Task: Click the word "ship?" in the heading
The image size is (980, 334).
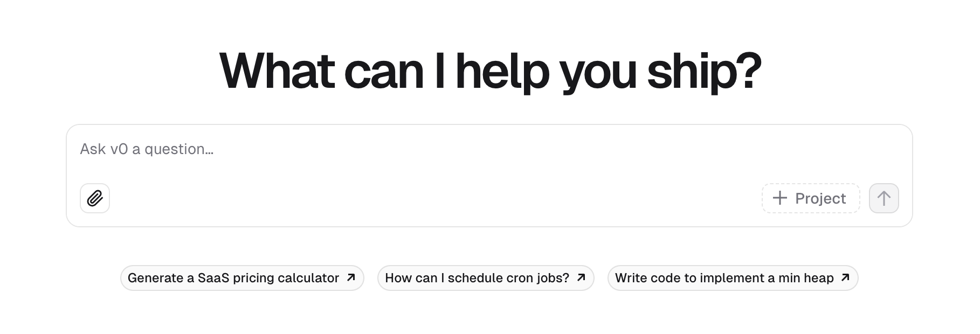Action: click(704, 71)
